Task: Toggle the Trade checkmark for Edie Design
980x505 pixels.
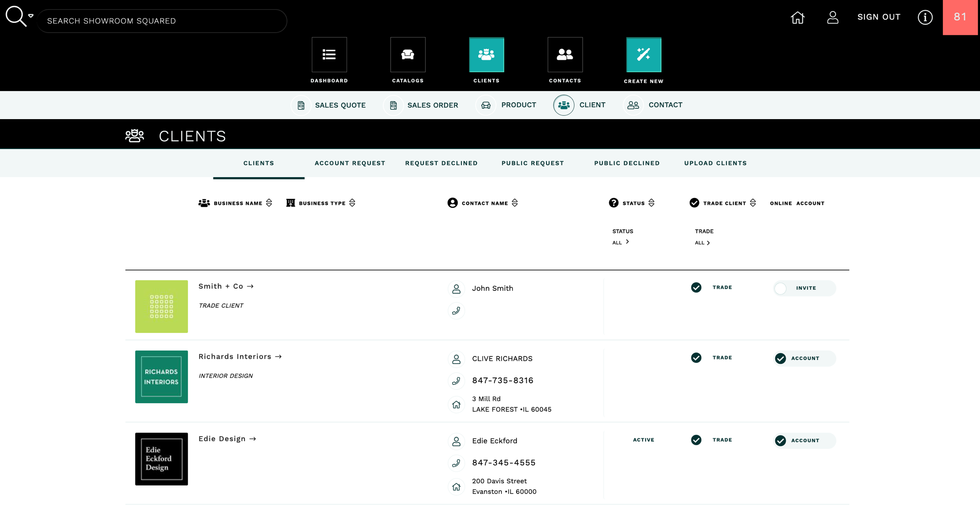Action: tap(696, 440)
